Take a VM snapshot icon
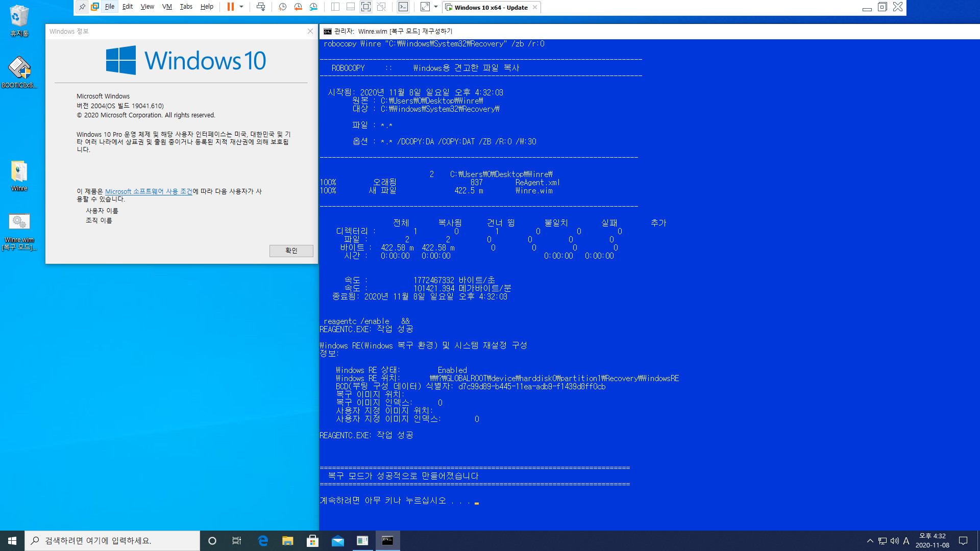Screen dimensions: 980x551 click(283, 7)
